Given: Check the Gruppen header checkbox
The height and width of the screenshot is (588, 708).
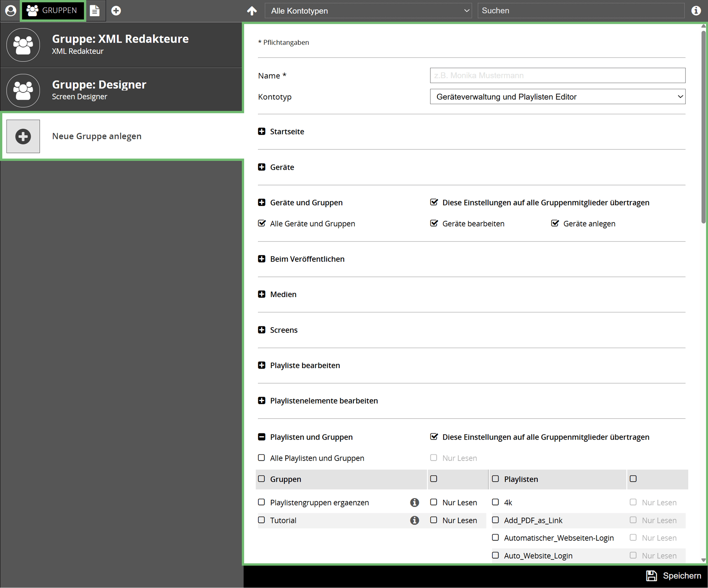Looking at the screenshot, I should [261, 479].
